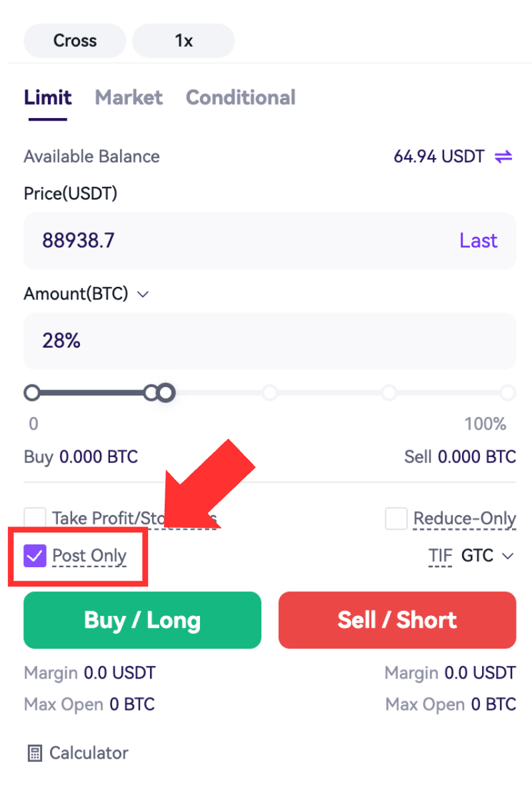Set price with the Last link
The height and width of the screenshot is (794, 532).
479,240
